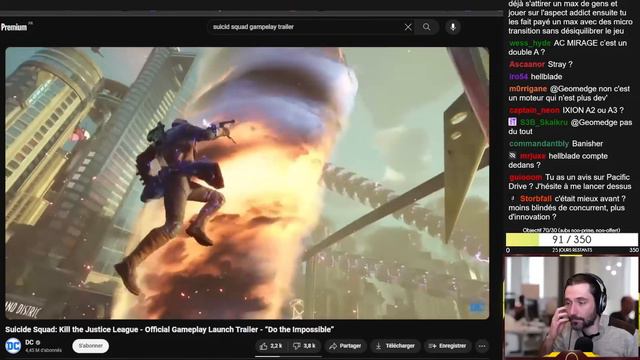640x360 pixels.
Task: Click the 91 / 350 subscriber goal bar
Action: pos(571,240)
